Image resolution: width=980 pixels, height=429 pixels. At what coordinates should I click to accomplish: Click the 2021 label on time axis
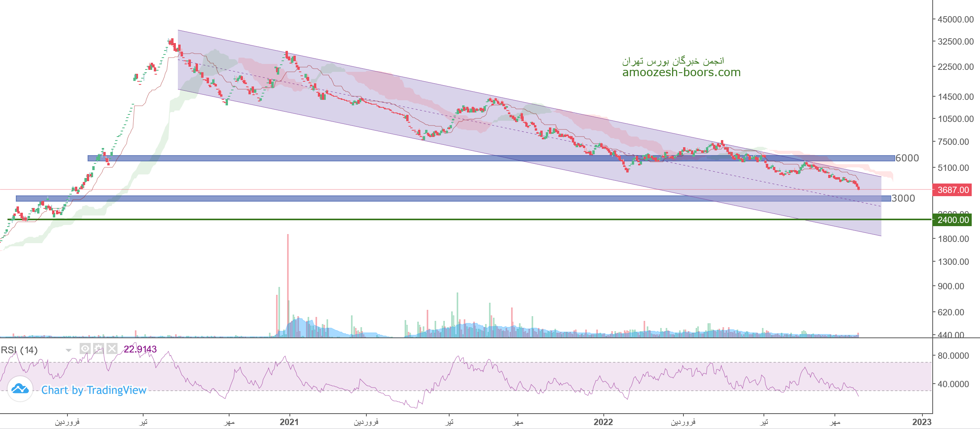pyautogui.click(x=289, y=422)
